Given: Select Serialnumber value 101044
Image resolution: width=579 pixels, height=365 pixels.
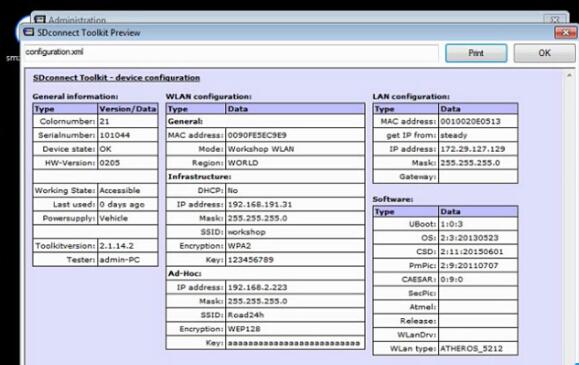Looking at the screenshot, I should pyautogui.click(x=114, y=135).
